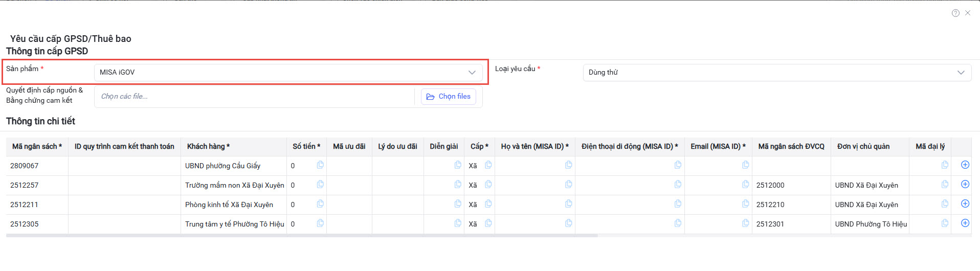
Task: Copy Diễn giải cell in row 2512211
Action: point(457,204)
